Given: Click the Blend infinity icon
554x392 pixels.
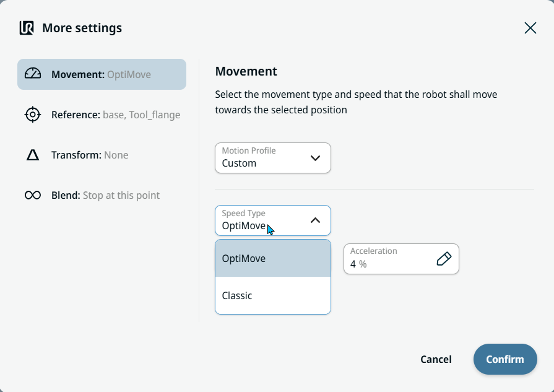Looking at the screenshot, I should [x=33, y=196].
